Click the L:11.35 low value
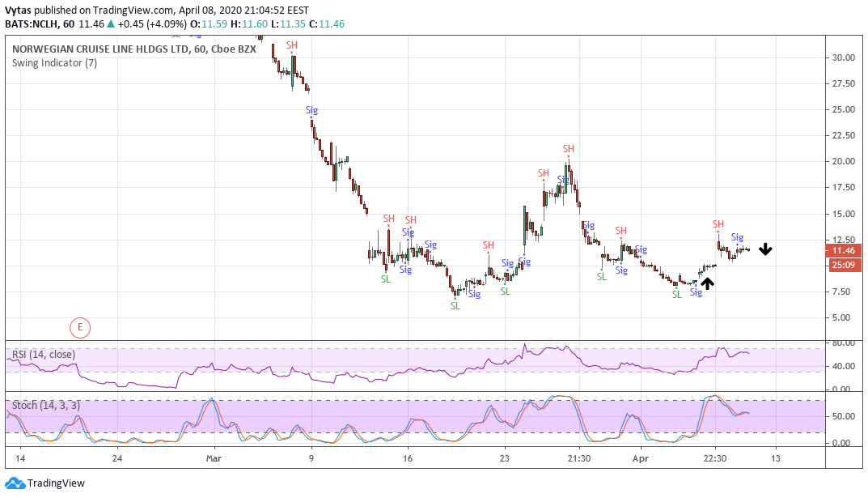 pos(288,23)
